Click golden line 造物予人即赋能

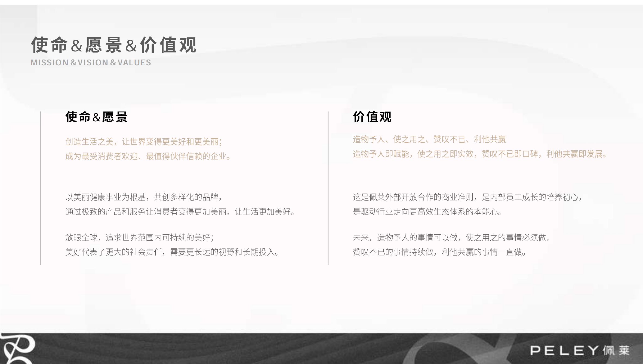pyautogui.click(x=480, y=154)
